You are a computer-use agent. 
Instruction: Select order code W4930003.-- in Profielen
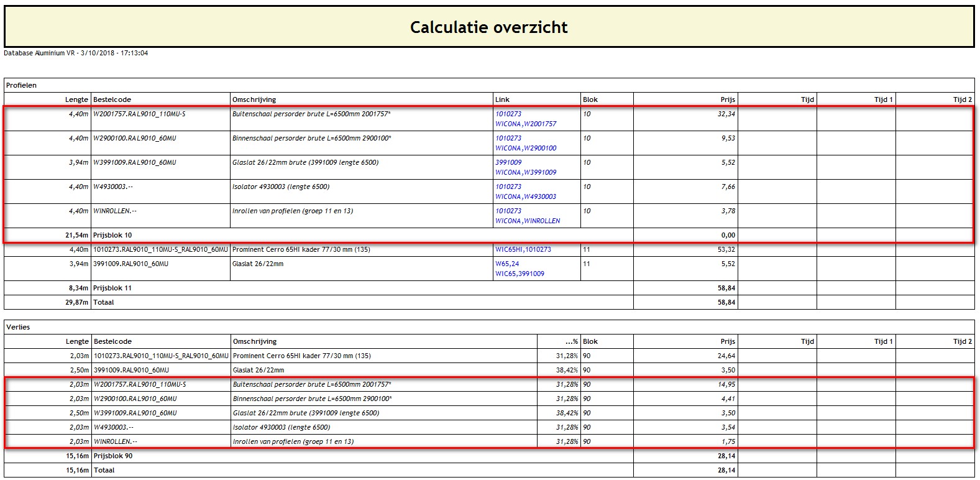click(x=113, y=187)
